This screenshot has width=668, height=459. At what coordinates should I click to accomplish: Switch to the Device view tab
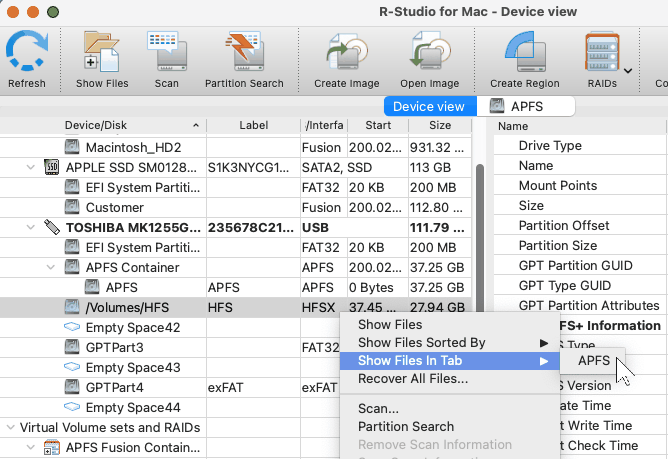coord(430,107)
